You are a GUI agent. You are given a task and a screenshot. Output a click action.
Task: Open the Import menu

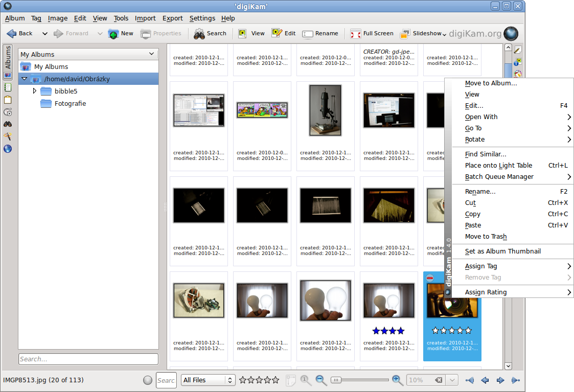tap(145, 18)
